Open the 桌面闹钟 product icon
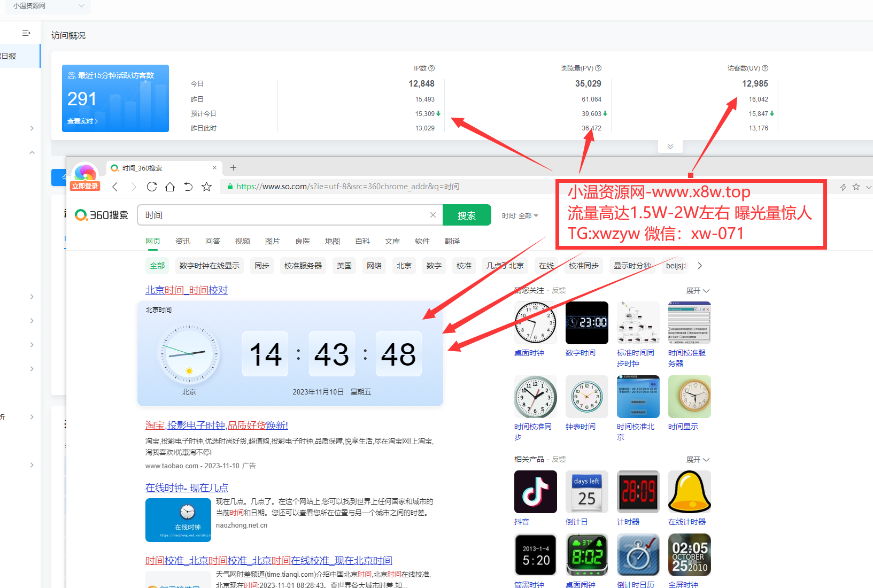The width and height of the screenshot is (873, 588). 586,555
